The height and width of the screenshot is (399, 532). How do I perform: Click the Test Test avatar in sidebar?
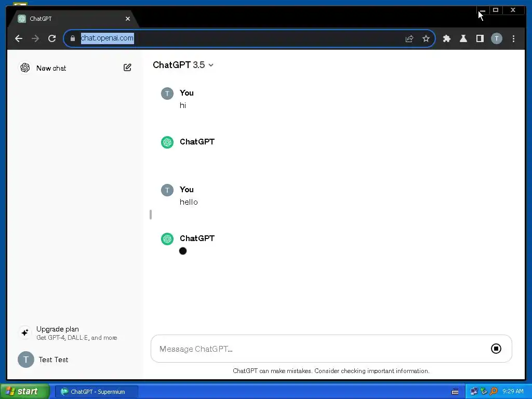(26, 360)
